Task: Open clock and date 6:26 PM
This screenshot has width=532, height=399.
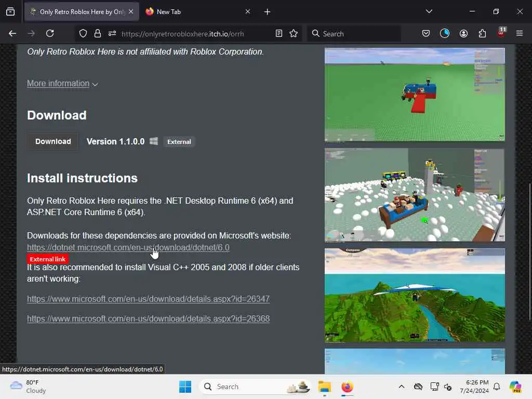Action: coord(474,387)
